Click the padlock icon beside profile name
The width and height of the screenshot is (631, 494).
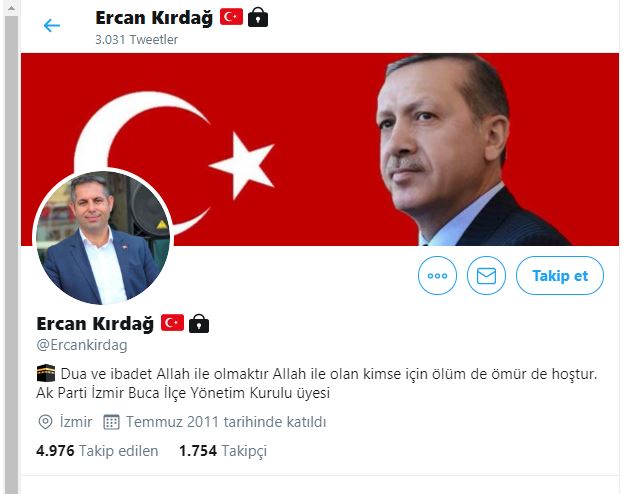(x=199, y=323)
